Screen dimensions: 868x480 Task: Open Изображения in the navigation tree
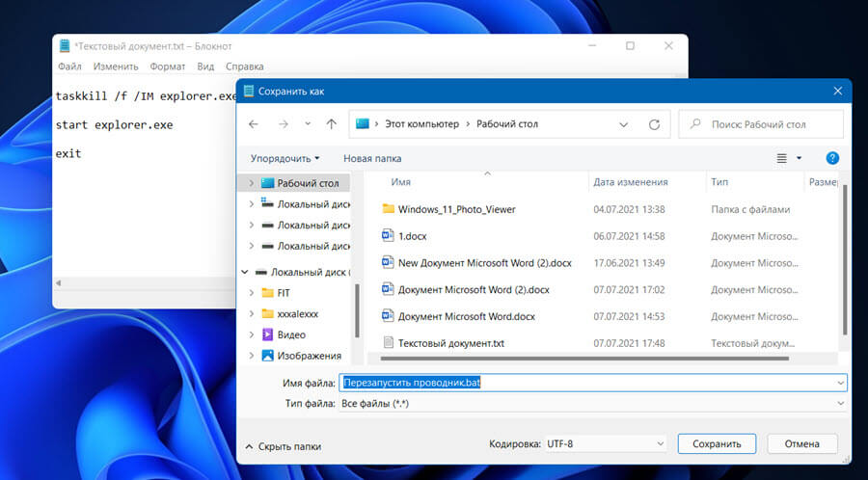(309, 356)
